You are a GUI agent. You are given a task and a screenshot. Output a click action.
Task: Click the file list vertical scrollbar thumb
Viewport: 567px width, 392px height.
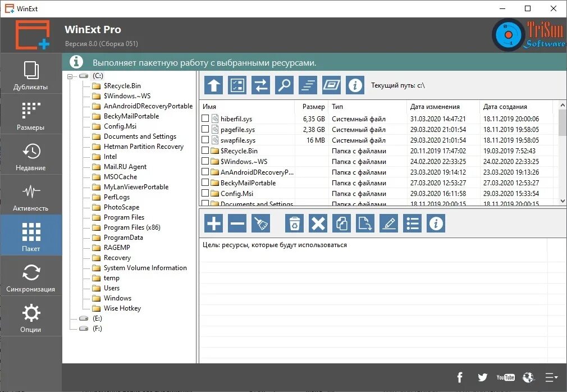coord(563,122)
